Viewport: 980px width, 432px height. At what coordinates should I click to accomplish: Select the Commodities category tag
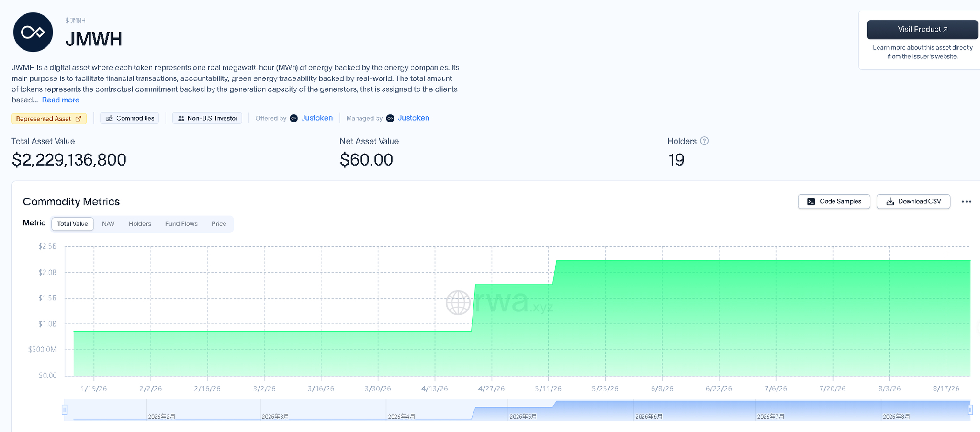[130, 118]
